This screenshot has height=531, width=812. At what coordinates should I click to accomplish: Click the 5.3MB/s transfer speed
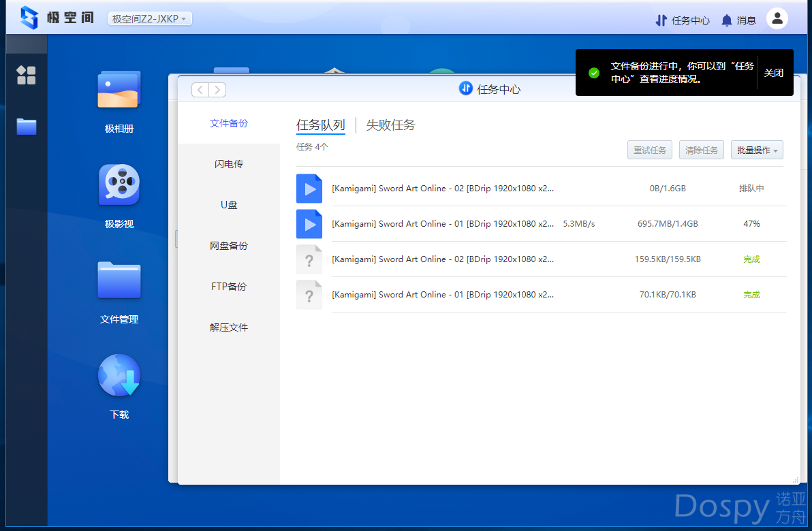579,223
